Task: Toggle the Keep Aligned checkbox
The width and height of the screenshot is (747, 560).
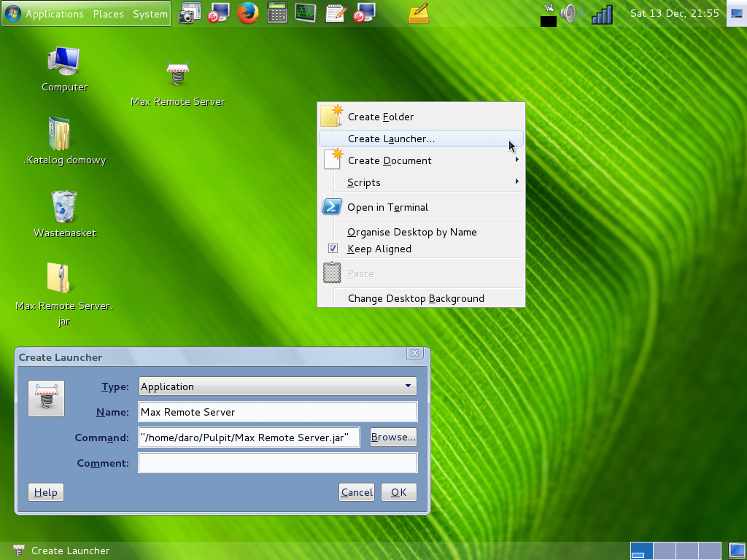Action: [333, 249]
